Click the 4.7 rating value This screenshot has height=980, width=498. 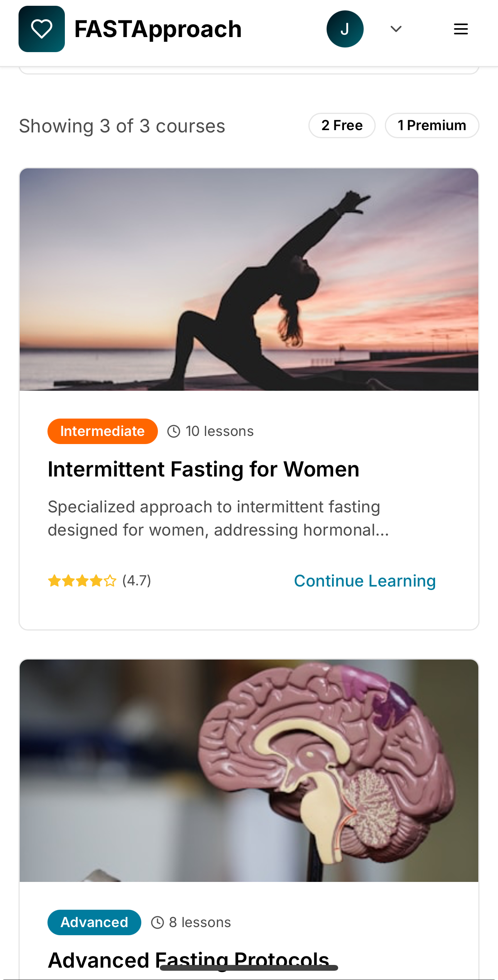[x=137, y=581]
